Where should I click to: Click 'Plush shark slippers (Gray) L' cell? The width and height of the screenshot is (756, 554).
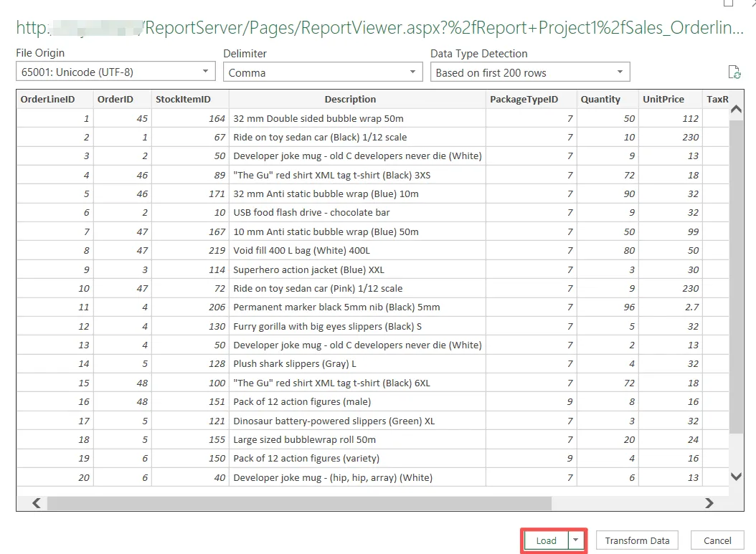[x=357, y=363]
